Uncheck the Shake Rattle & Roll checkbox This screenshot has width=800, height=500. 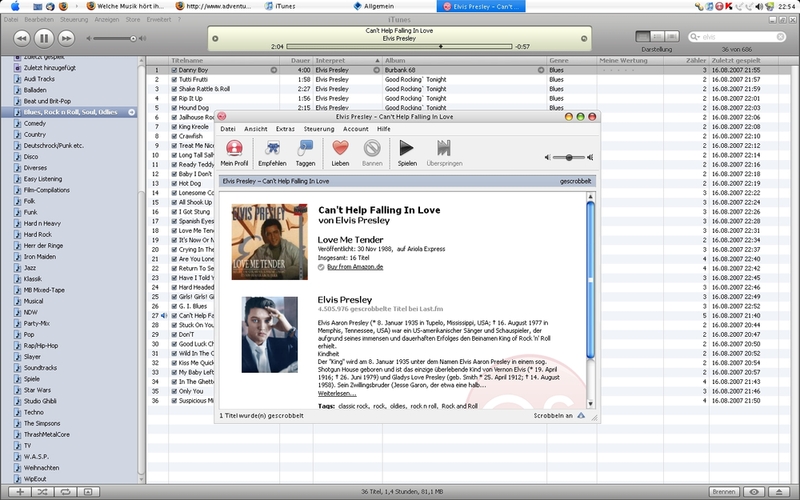pos(174,89)
